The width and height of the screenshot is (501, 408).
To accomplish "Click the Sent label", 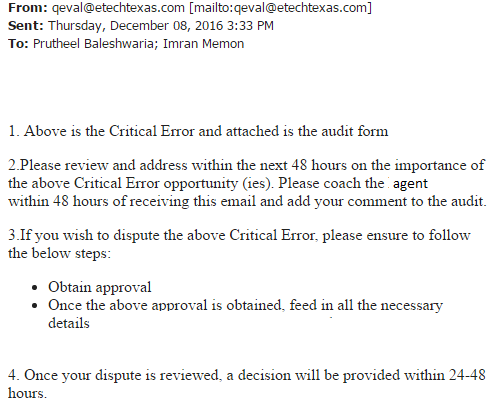I will click(x=26, y=26).
